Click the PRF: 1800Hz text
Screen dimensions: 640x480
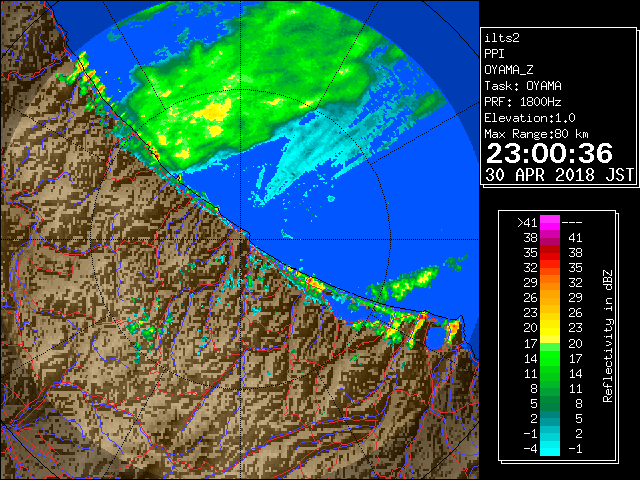(523, 102)
